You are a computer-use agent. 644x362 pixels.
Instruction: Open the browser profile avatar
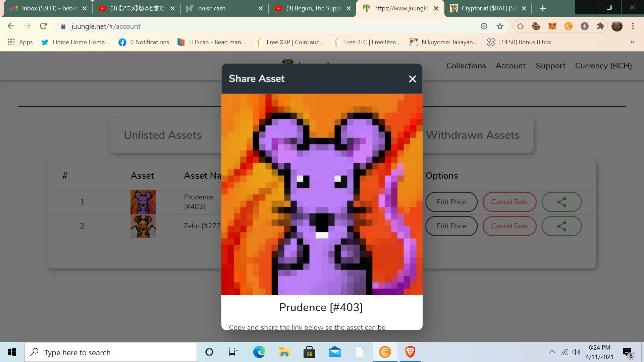pos(617,26)
